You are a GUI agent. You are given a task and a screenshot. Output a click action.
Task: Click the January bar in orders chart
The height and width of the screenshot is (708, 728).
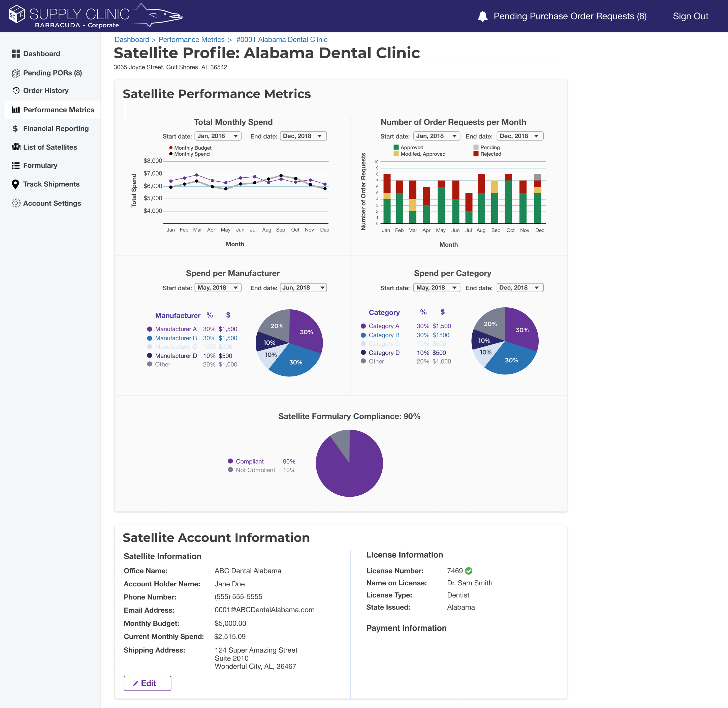tap(387, 198)
